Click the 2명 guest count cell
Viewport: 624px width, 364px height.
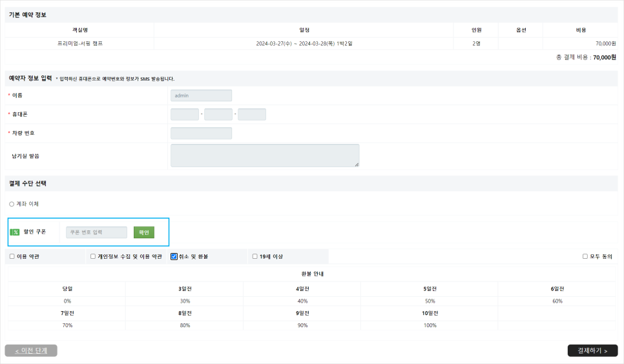(x=476, y=43)
